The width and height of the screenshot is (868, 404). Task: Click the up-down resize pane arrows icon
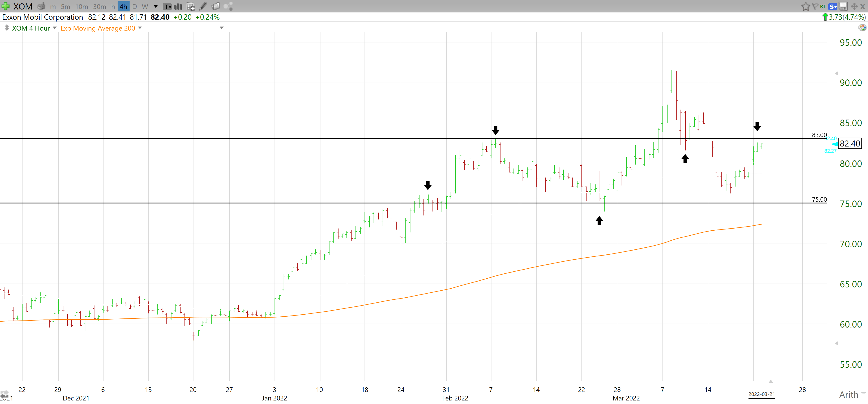click(x=6, y=28)
